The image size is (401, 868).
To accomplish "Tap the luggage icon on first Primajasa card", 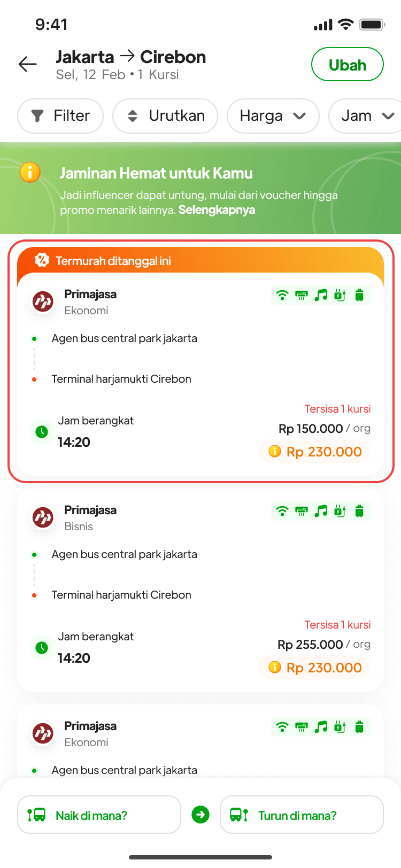I will click(359, 295).
